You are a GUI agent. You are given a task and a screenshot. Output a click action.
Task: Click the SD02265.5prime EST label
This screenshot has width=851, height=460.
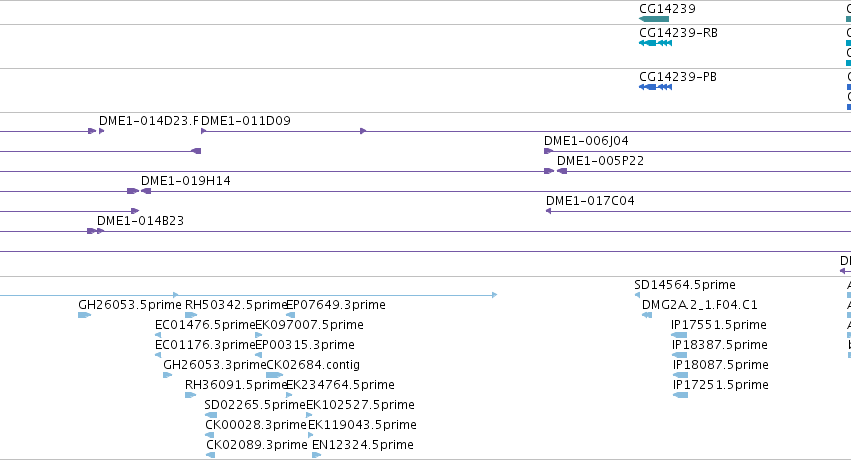click(255, 406)
